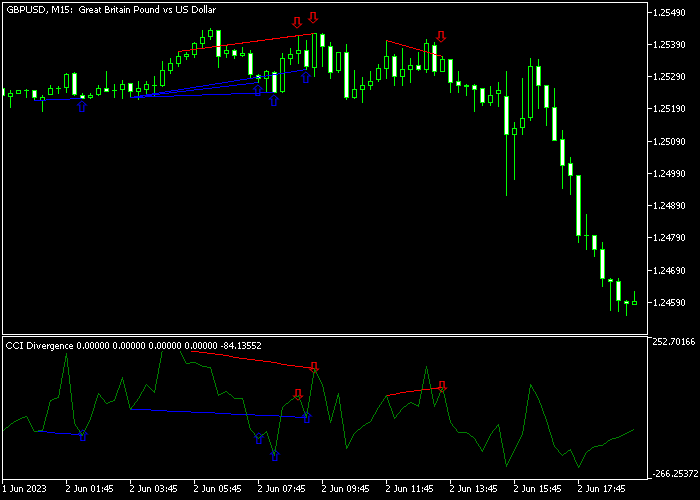
Task: Click the 2 Jun 11:45 time label
Action: (x=409, y=489)
